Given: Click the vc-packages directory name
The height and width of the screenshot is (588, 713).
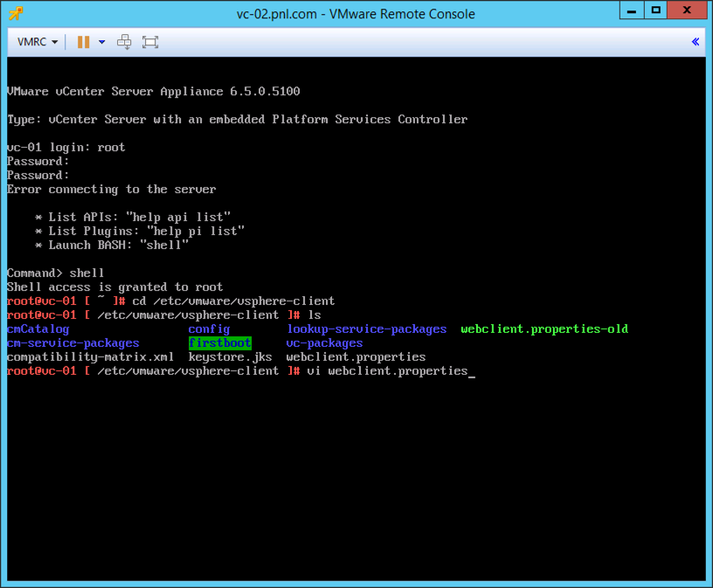Looking at the screenshot, I should (x=325, y=342).
